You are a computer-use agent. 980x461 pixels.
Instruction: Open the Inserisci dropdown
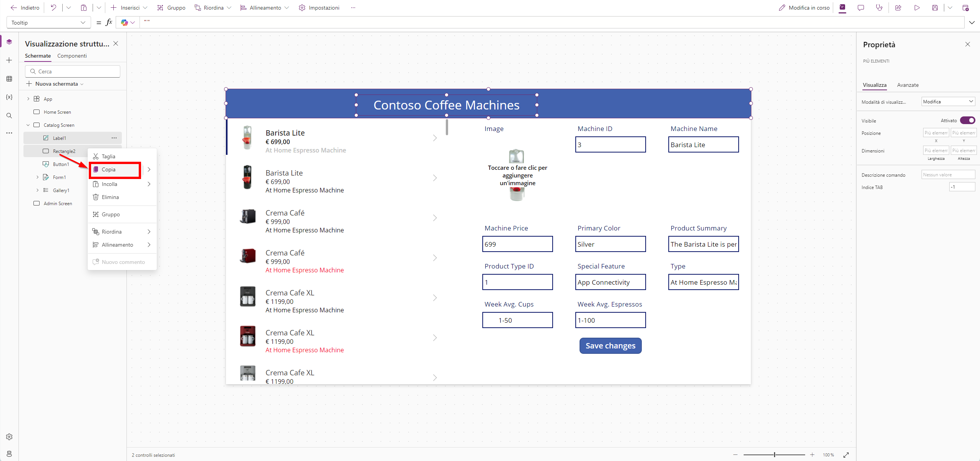129,8
